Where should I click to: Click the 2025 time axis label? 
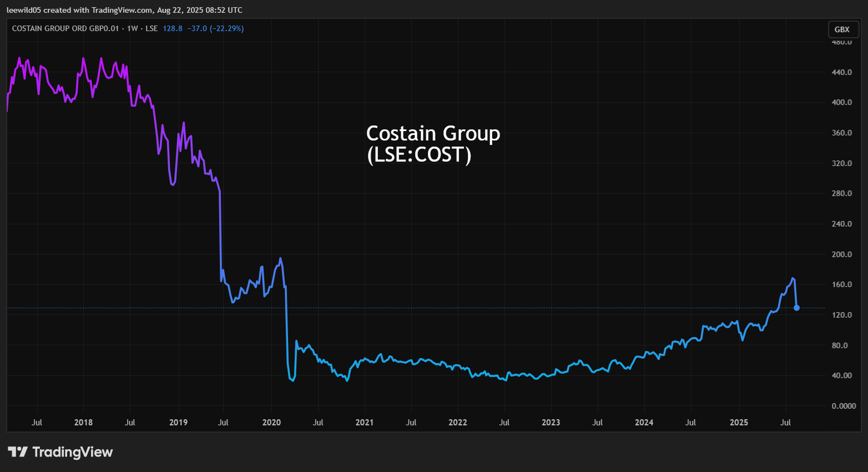tap(739, 423)
